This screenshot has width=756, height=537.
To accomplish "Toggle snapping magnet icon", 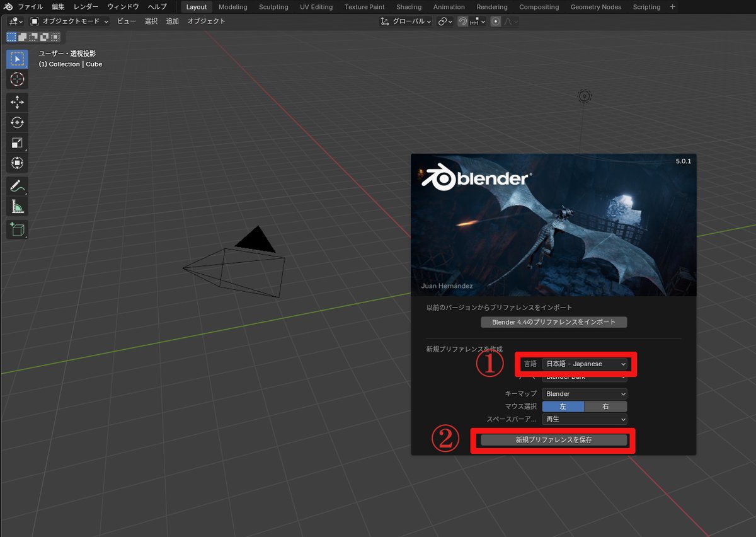I will tap(463, 21).
